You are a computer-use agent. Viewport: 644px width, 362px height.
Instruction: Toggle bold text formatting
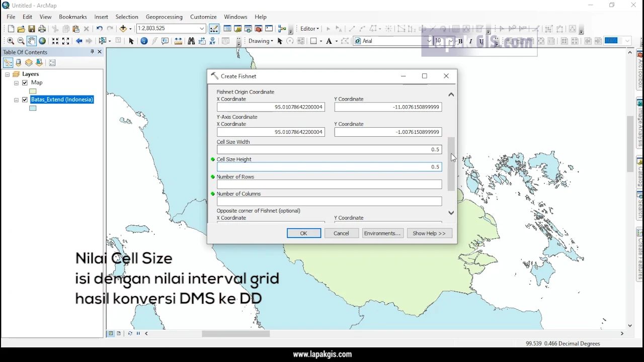(x=459, y=41)
